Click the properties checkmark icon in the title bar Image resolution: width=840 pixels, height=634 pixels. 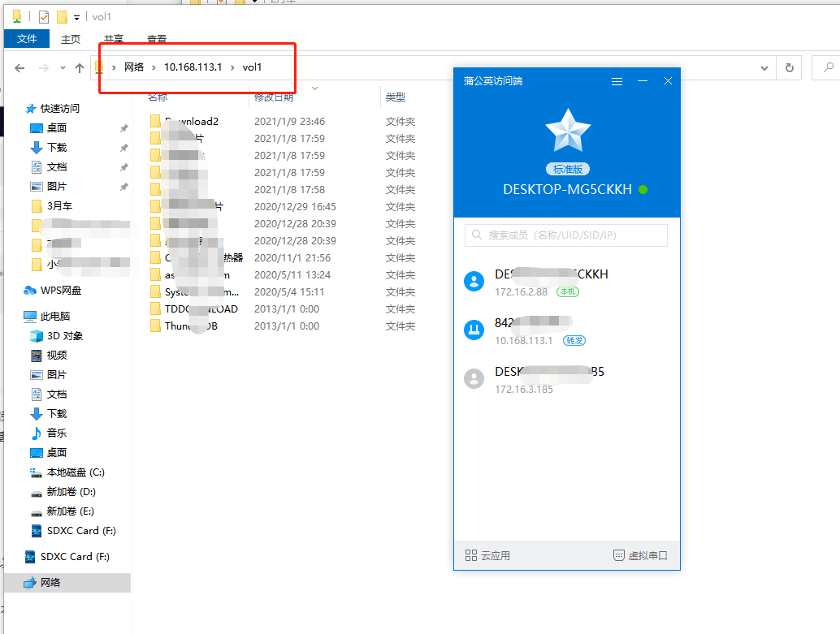click(44, 17)
